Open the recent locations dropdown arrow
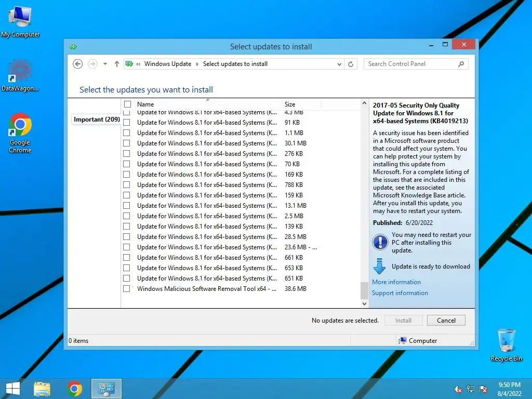The height and width of the screenshot is (399, 532). pos(105,64)
